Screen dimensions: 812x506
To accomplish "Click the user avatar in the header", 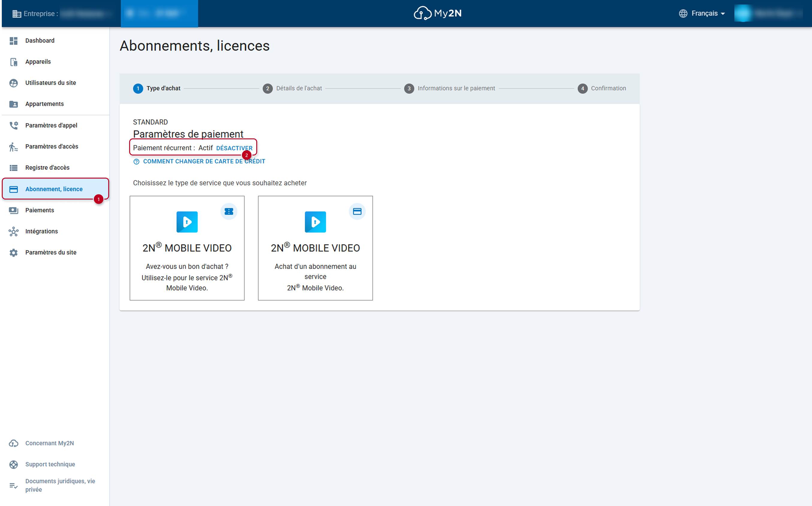I will click(x=743, y=13).
